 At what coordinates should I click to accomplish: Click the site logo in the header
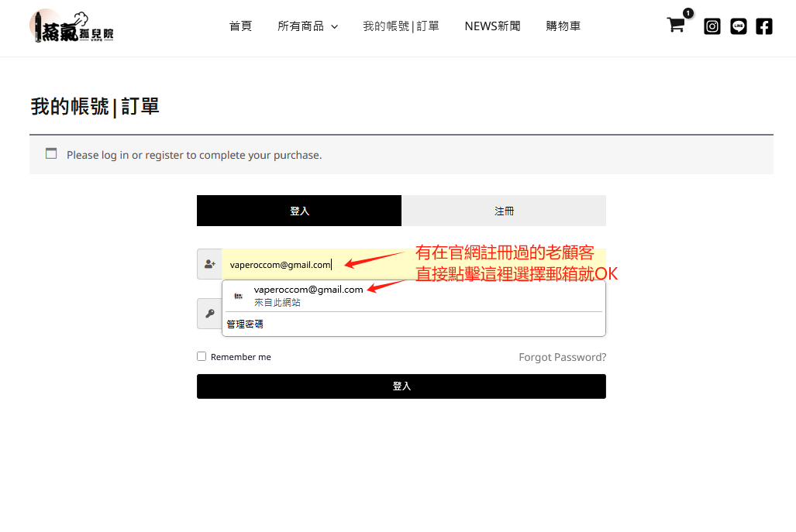(71, 26)
